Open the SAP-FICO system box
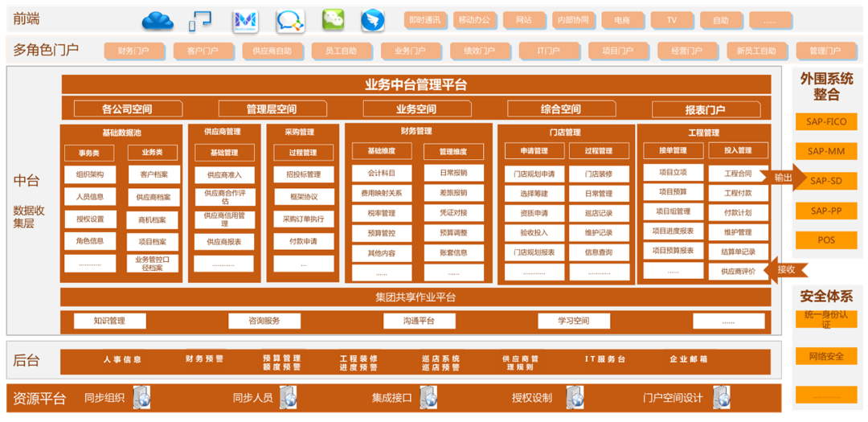 [826, 122]
